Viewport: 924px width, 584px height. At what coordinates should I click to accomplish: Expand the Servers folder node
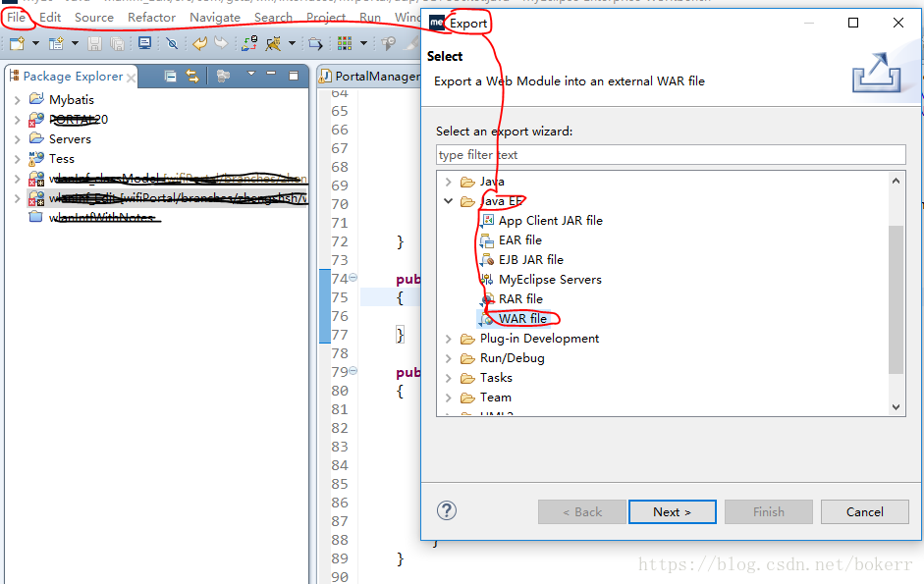[17, 139]
